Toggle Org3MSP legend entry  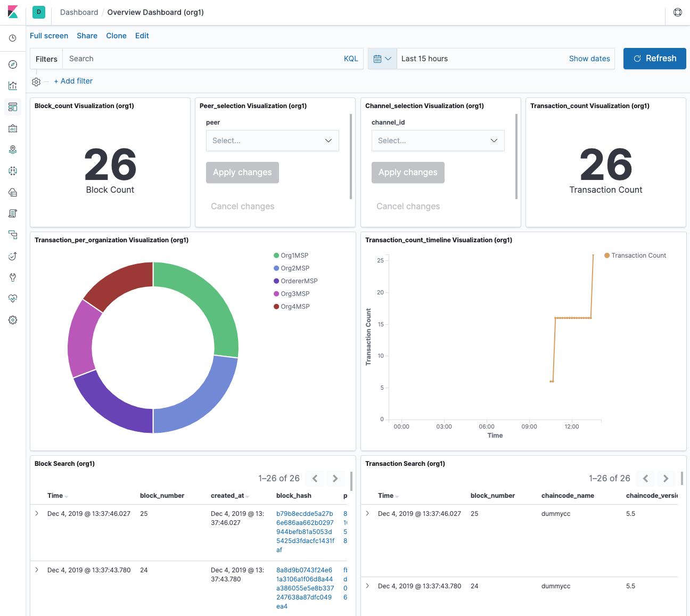coord(291,294)
